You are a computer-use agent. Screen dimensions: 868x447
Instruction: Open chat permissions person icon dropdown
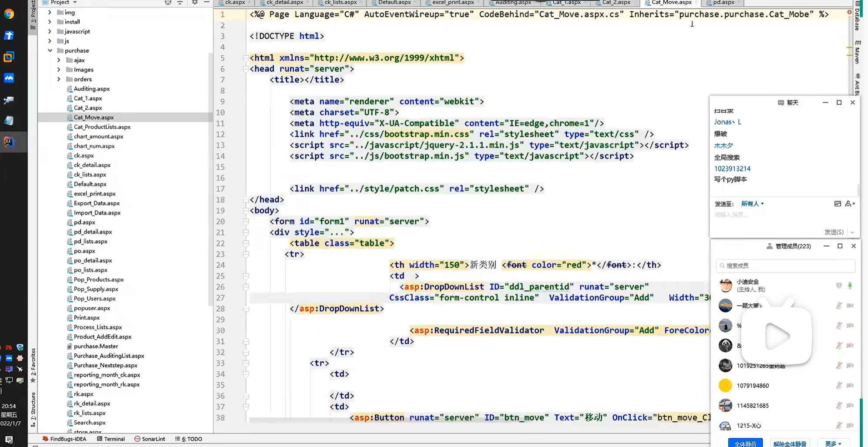pos(850,204)
